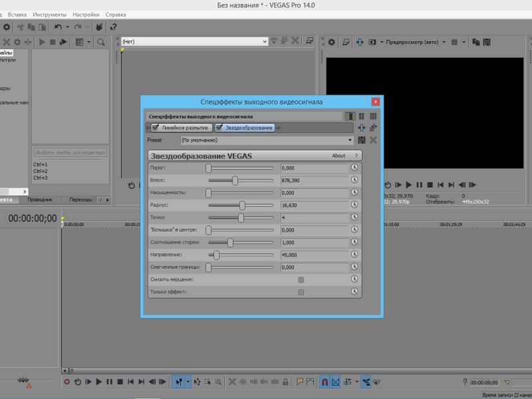The height and width of the screenshot is (399, 532).
Task: Enable the Снизить мерцание checkbox
Action: [x=301, y=279]
